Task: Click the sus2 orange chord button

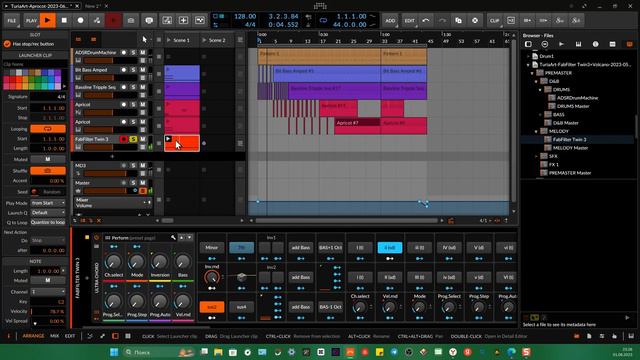Action: pyautogui.click(x=211, y=307)
